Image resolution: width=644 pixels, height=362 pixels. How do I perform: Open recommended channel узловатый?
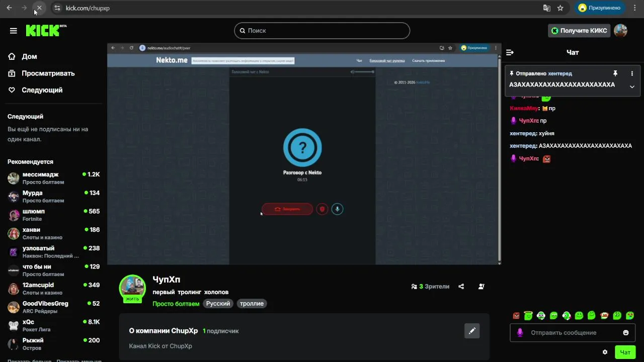click(53, 252)
